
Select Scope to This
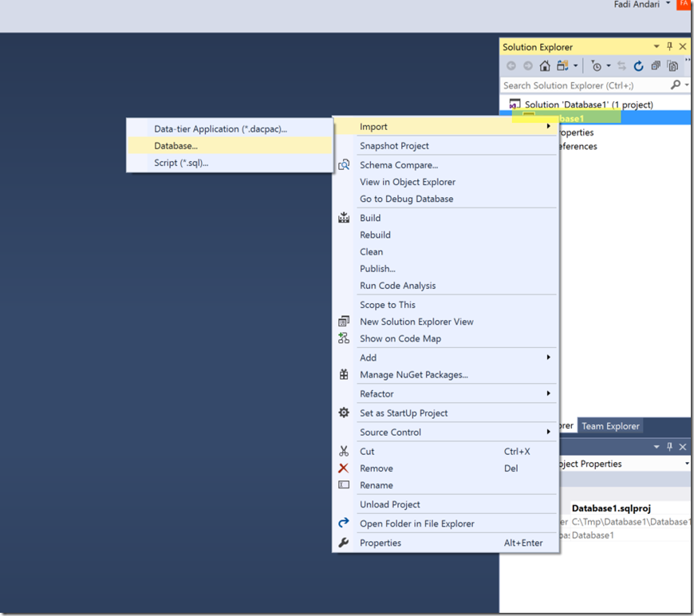pos(446,305)
